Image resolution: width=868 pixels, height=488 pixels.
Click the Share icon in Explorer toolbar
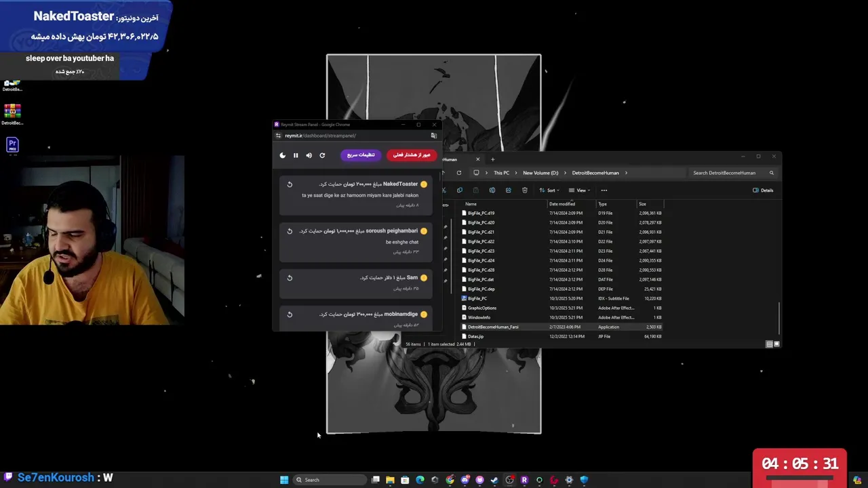pos(508,190)
